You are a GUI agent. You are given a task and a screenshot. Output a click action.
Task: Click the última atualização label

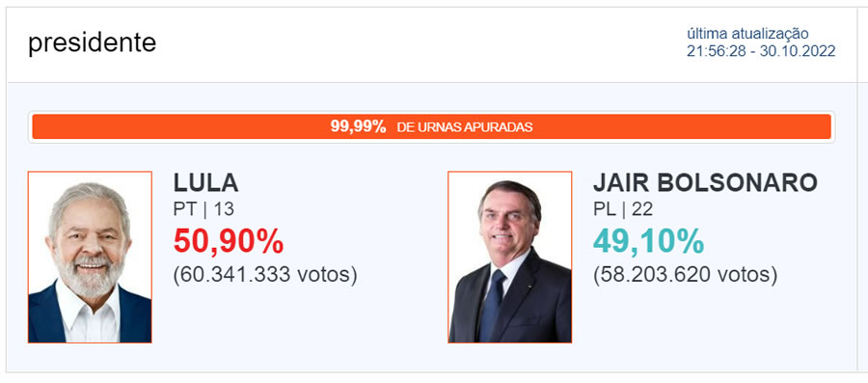click(747, 34)
